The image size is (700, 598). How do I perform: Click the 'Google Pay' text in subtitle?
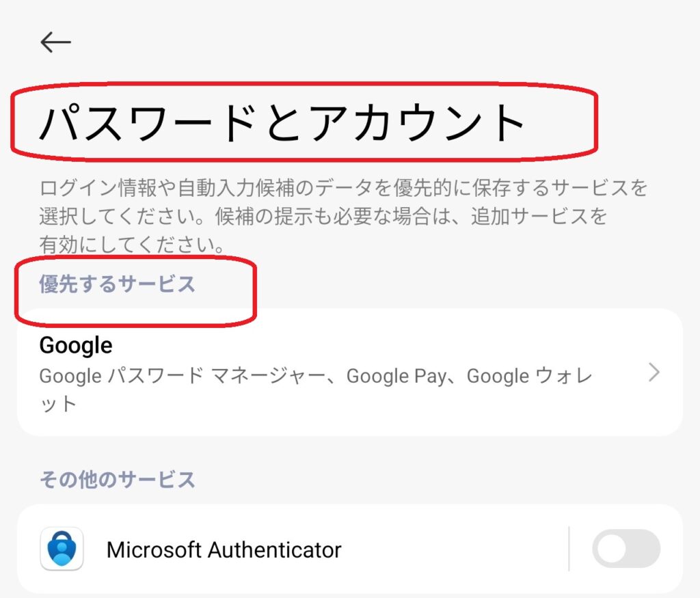pos(396,376)
